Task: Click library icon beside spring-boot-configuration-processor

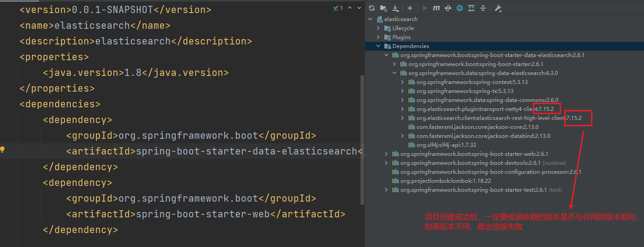Action: (396, 172)
